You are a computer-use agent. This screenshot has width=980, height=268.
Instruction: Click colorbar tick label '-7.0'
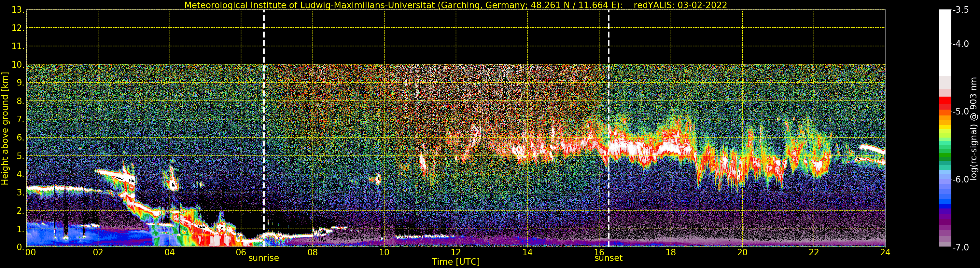point(960,248)
